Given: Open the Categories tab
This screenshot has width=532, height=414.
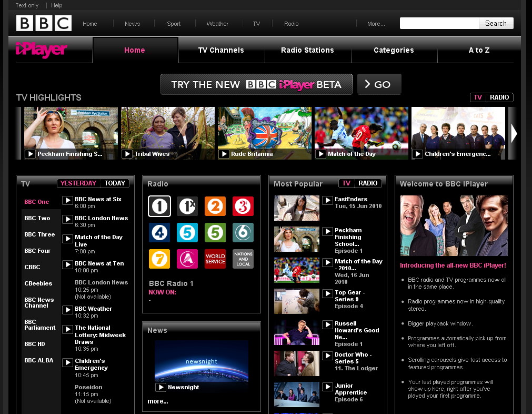Looking at the screenshot, I should [394, 50].
